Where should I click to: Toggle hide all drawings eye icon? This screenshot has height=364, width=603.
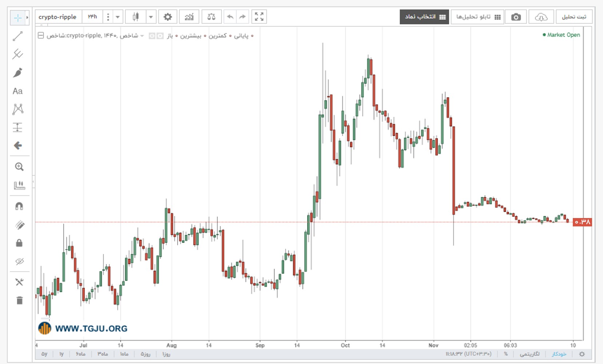coord(19,261)
